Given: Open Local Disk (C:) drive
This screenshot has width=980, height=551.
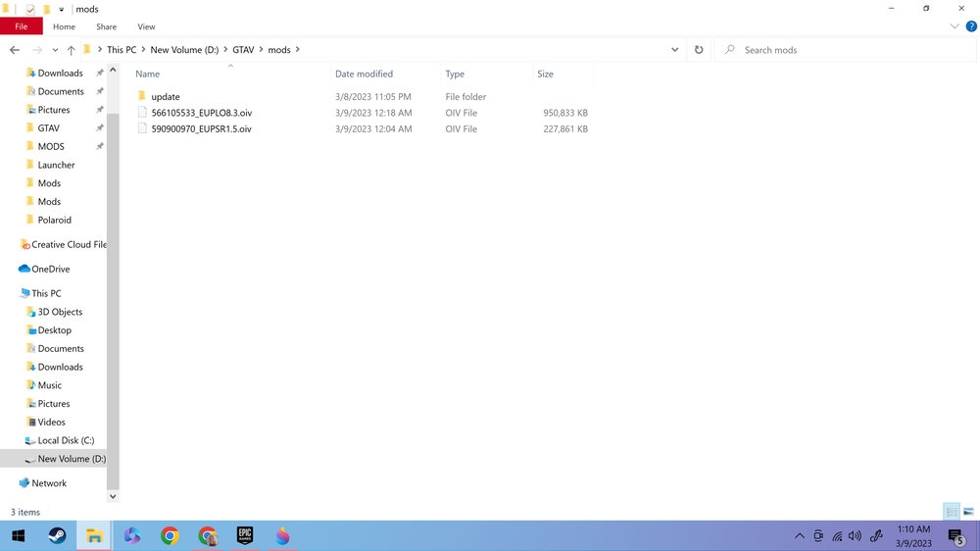Looking at the screenshot, I should pos(66,440).
